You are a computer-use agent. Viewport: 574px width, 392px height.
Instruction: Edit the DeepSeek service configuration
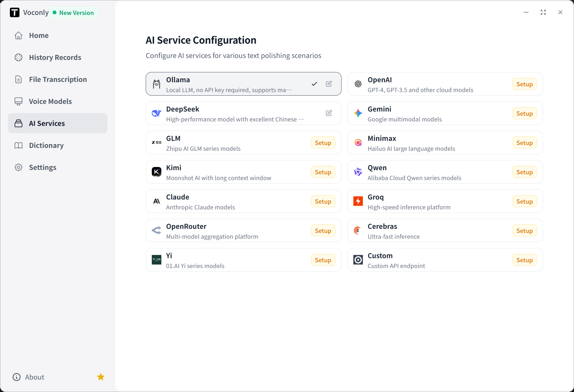point(329,113)
